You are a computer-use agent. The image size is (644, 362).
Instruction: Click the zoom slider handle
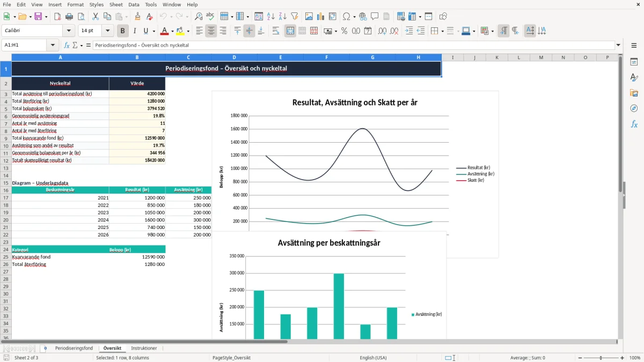pos(601,358)
